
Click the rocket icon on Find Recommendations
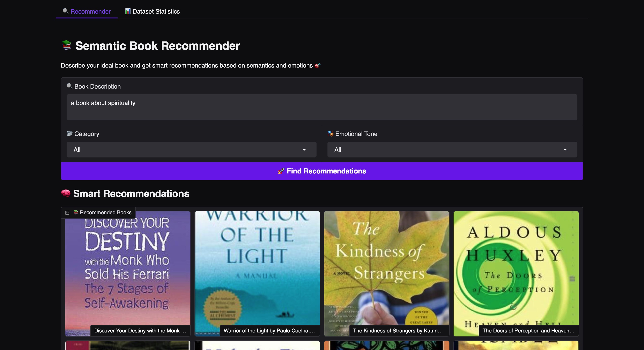[281, 171]
